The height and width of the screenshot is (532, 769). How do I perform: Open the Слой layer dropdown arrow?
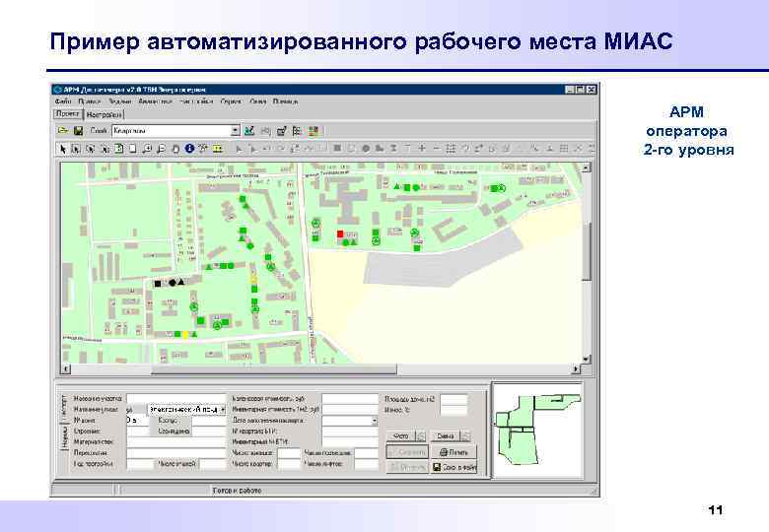pyautogui.click(x=235, y=131)
